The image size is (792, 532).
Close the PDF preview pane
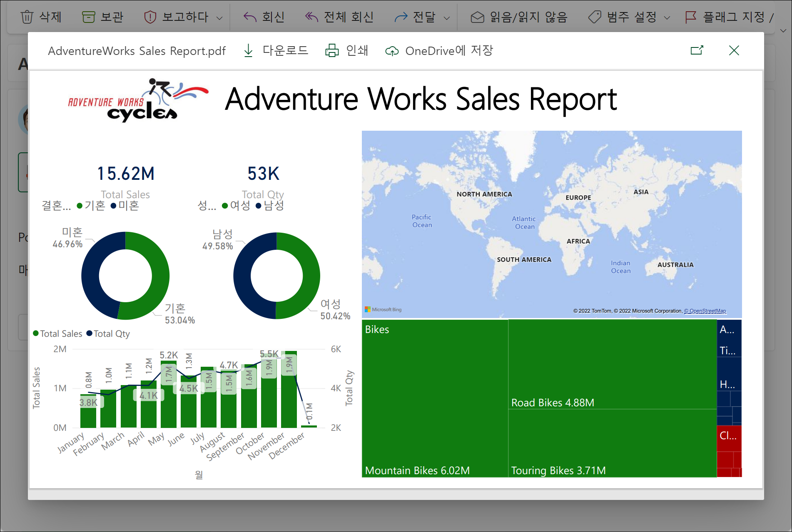click(x=734, y=50)
